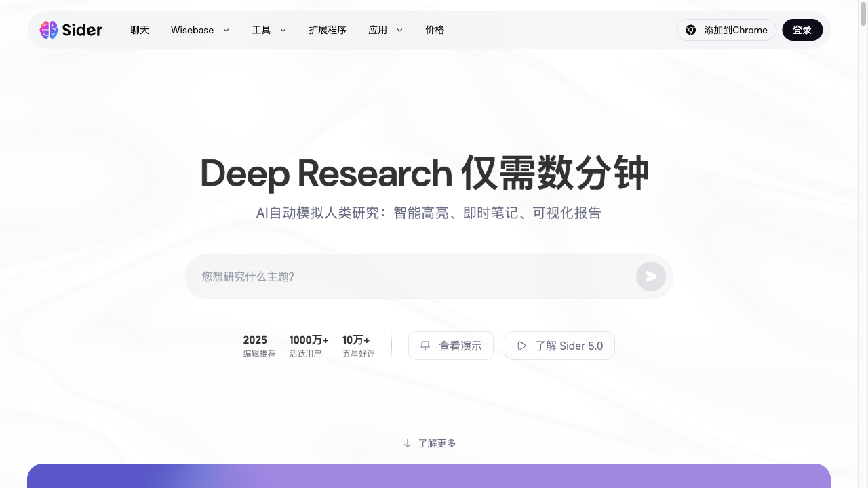Click the play icon beside 了解 Sider 5.0
Screen dimensions: 868x488
coord(521,346)
